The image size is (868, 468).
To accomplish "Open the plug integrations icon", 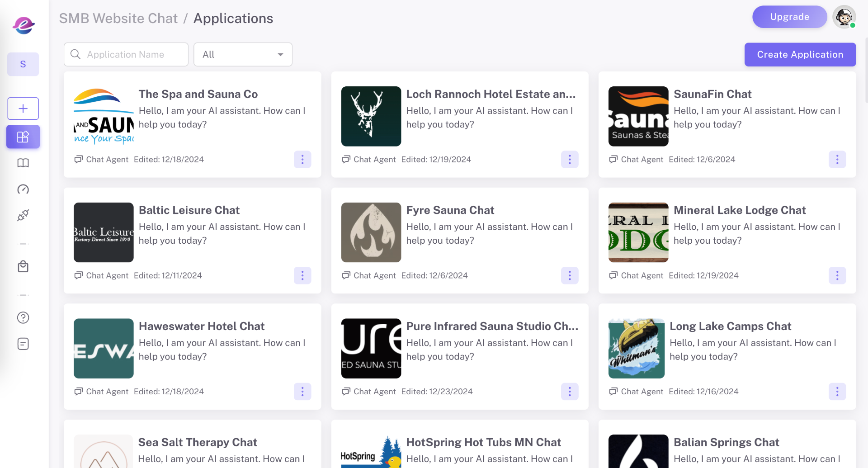I will (23, 215).
